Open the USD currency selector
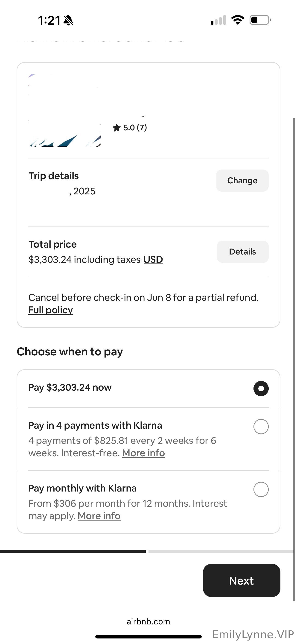Viewport: 297px width, 644px height. pyautogui.click(x=153, y=260)
